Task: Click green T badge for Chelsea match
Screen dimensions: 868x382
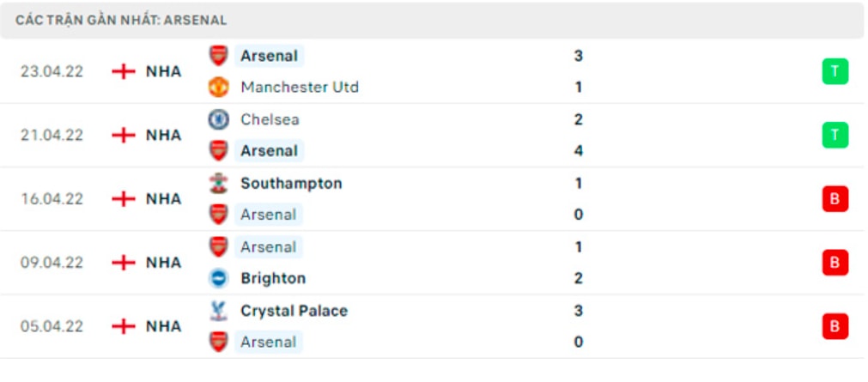Action: [835, 135]
